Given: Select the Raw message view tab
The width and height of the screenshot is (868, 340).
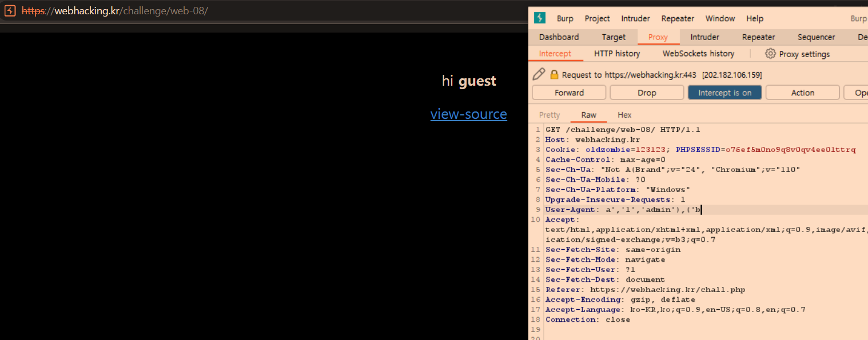Looking at the screenshot, I should tap(588, 115).
